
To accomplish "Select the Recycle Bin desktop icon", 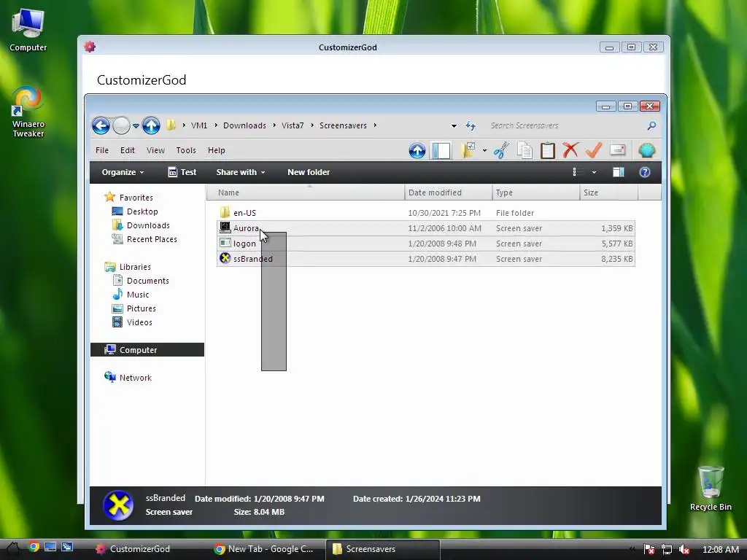I will [711, 488].
